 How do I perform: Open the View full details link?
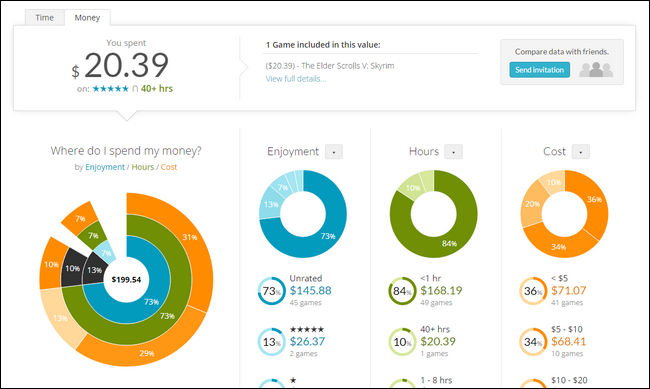tap(296, 79)
